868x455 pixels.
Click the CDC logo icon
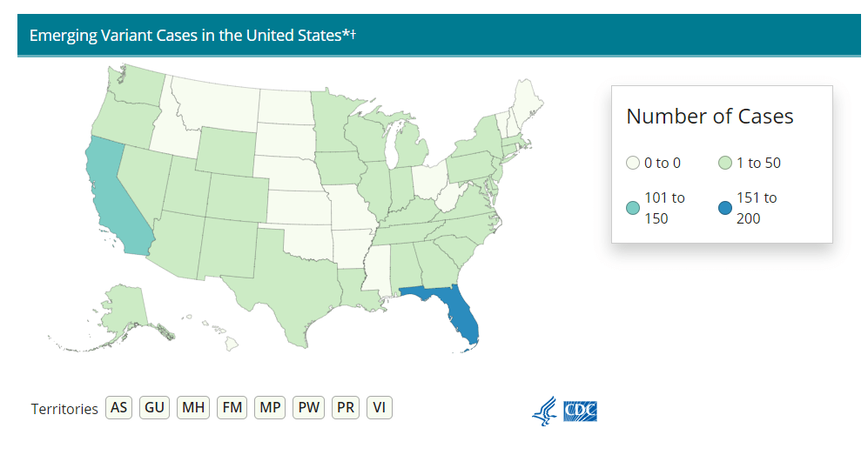[x=581, y=411]
